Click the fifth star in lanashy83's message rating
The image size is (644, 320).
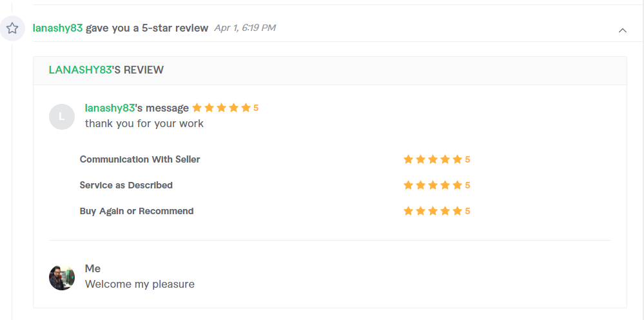pyautogui.click(x=246, y=108)
